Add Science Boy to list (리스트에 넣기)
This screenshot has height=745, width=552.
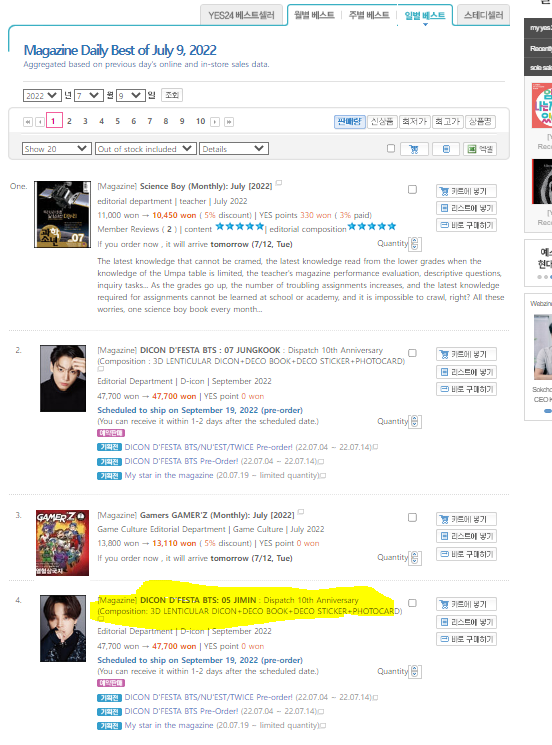click(x=466, y=208)
